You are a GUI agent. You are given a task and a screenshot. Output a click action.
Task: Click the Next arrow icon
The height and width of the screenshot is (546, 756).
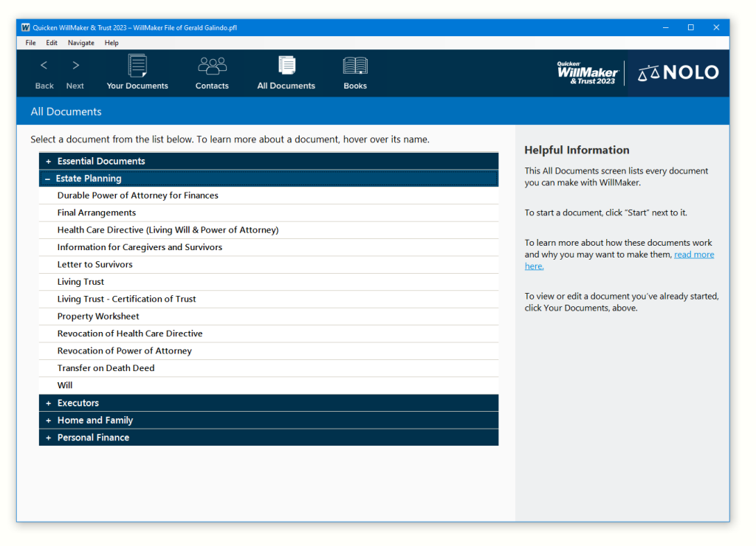[x=75, y=66]
